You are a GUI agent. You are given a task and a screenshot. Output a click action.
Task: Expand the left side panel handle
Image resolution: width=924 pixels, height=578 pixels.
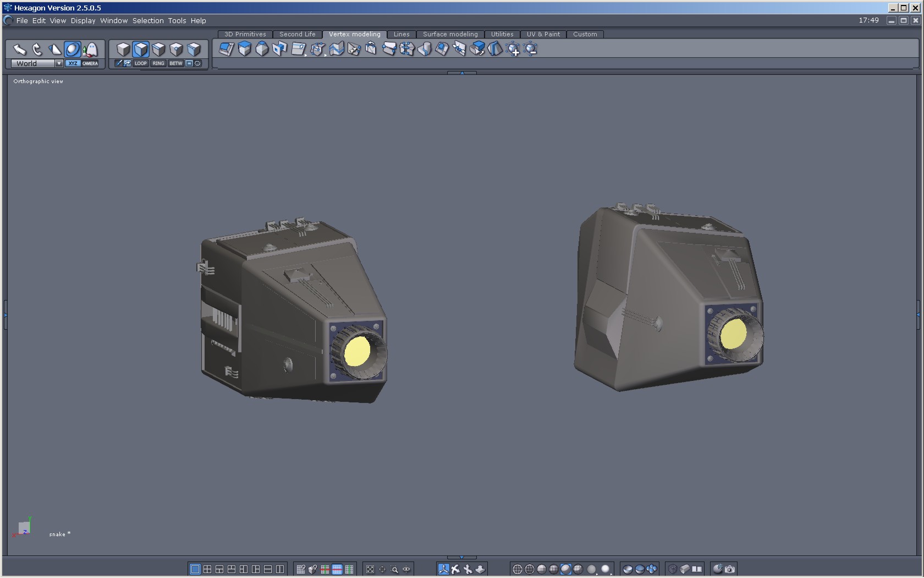pyautogui.click(x=5, y=315)
